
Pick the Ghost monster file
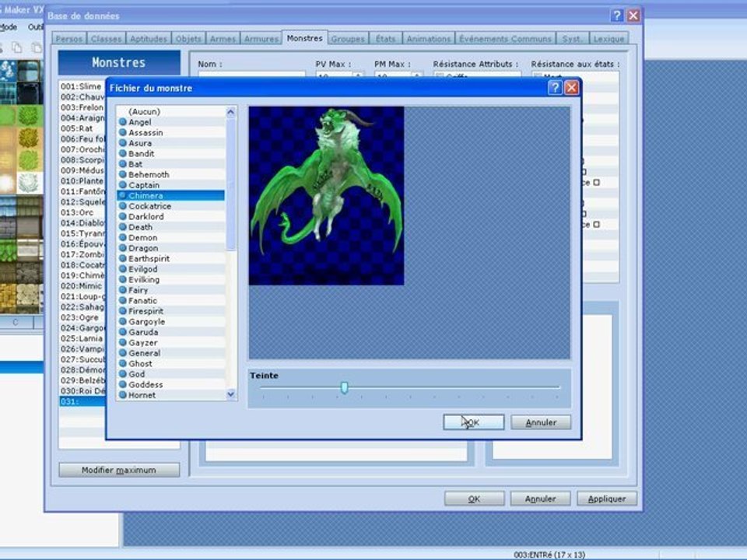(171, 363)
